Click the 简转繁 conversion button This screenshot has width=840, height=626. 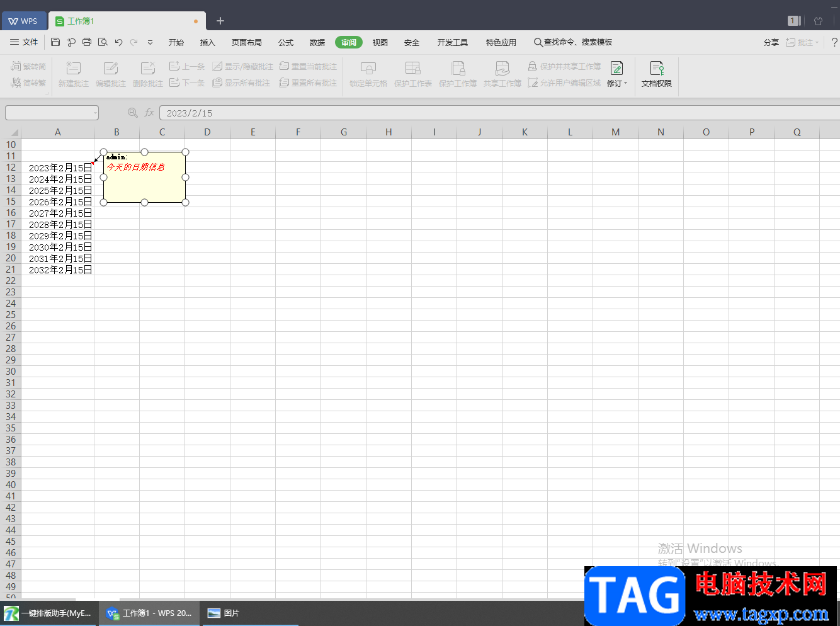pos(28,83)
